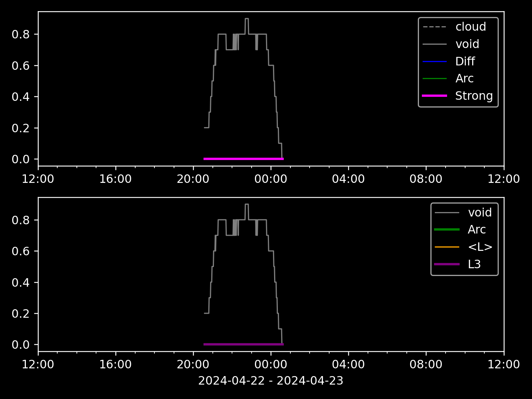This screenshot has width=532, height=399.
Task: Click the 0.0 y-axis label on top plot
Action: coord(20,159)
